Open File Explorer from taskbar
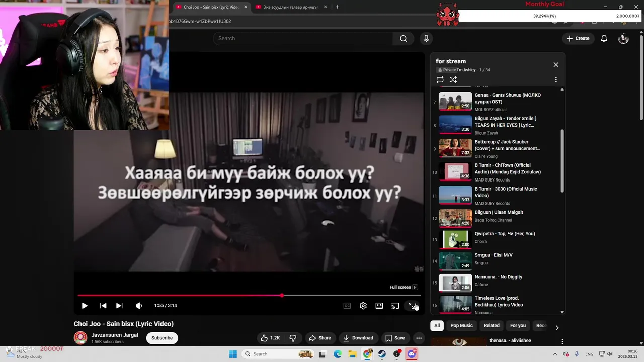The height and width of the screenshot is (362, 644). 352,354
